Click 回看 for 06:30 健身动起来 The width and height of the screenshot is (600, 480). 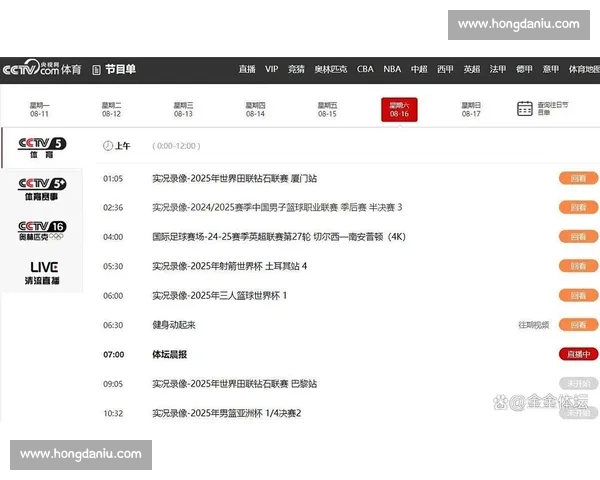point(578,325)
